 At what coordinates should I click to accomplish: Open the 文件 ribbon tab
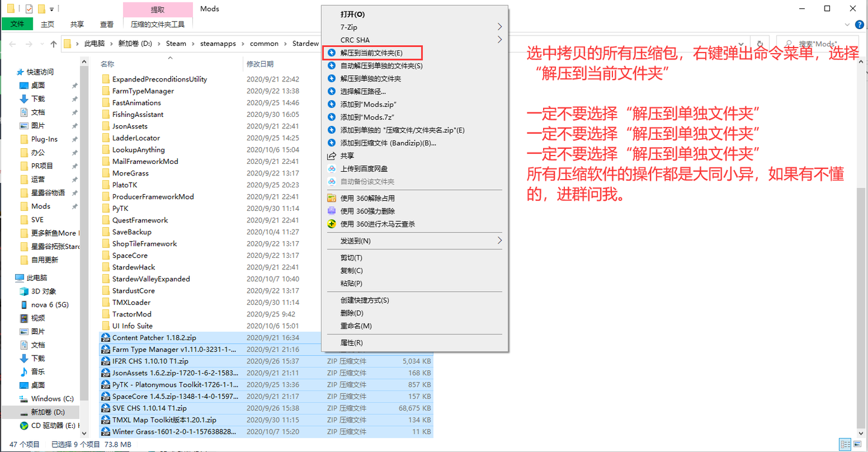click(x=17, y=24)
